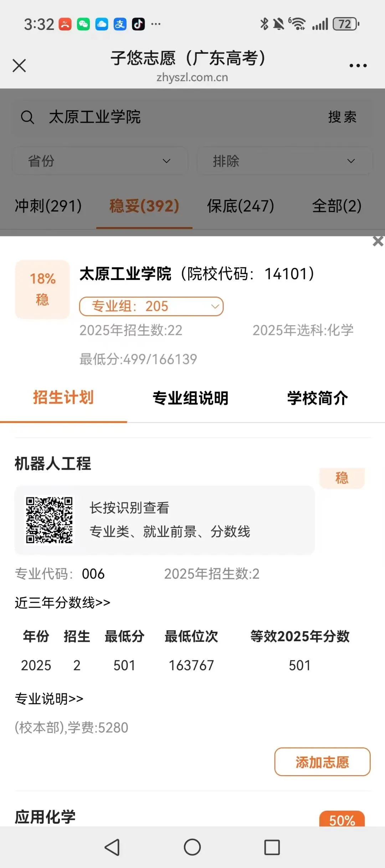
Task: Open the three-dot more options menu
Action: tap(358, 66)
